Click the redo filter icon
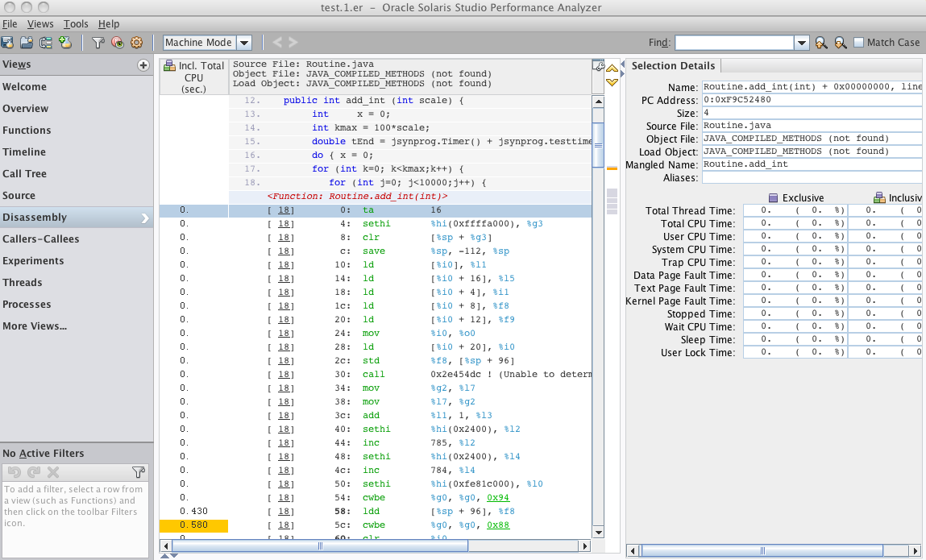 (x=35, y=472)
